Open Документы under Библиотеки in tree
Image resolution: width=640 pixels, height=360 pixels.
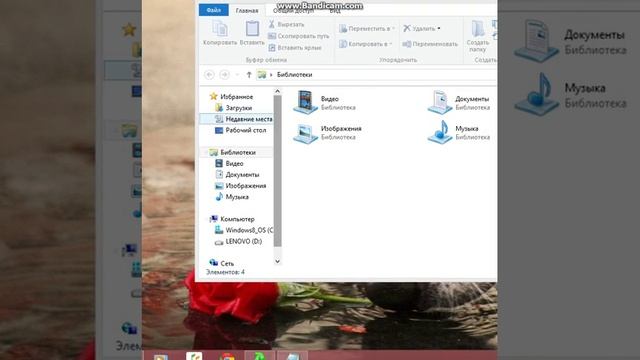click(x=237, y=174)
